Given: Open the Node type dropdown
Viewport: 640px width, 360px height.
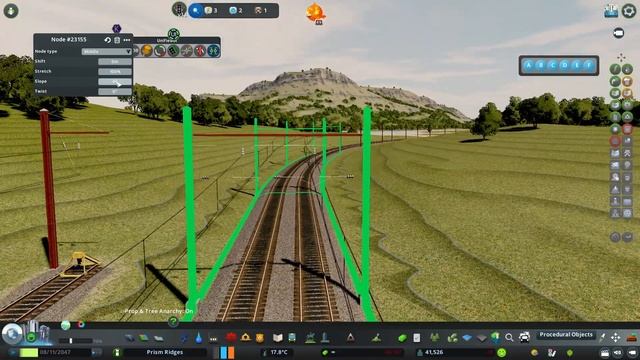Looking at the screenshot, I should click(x=107, y=51).
